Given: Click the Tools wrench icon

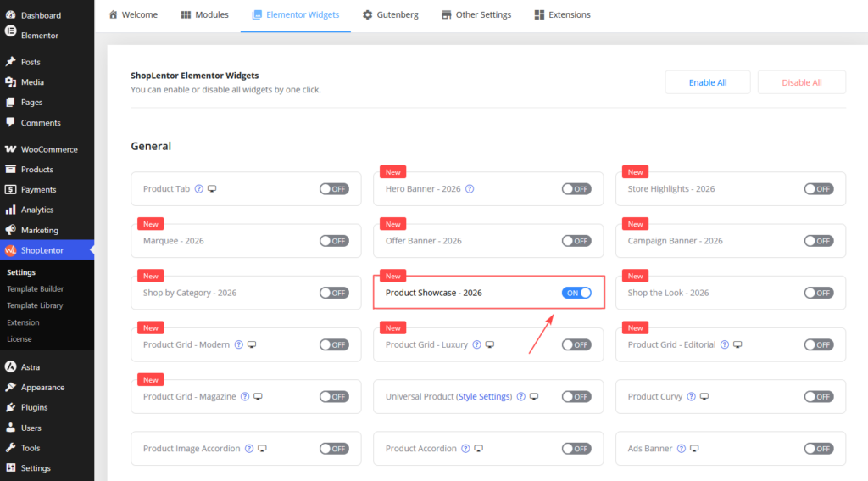Looking at the screenshot, I should (10, 448).
